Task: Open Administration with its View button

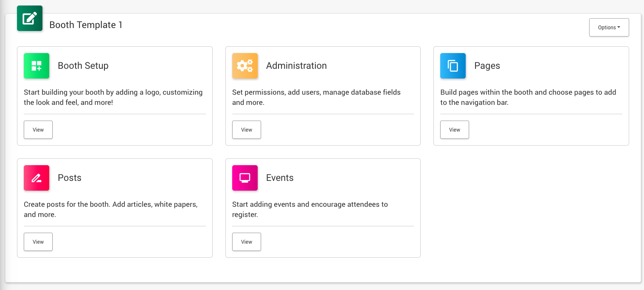Action: 246,130
